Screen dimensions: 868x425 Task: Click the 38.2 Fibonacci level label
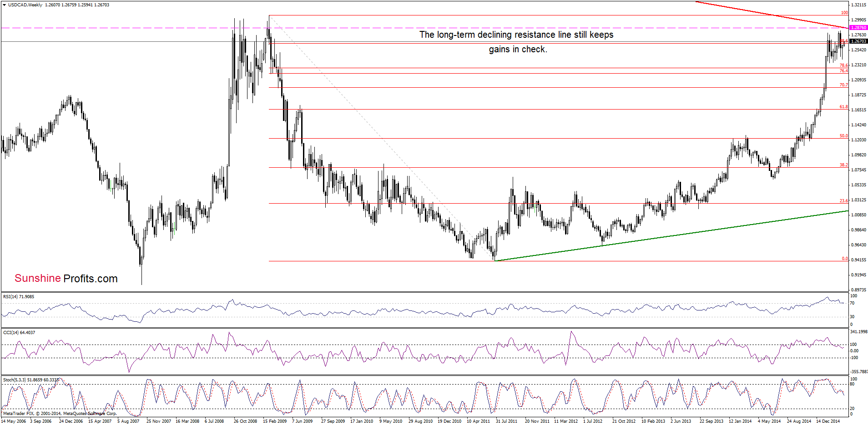coord(843,165)
